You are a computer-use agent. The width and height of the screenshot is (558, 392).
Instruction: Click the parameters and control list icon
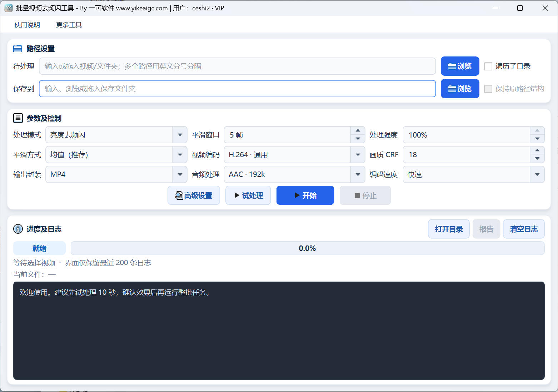coord(18,118)
